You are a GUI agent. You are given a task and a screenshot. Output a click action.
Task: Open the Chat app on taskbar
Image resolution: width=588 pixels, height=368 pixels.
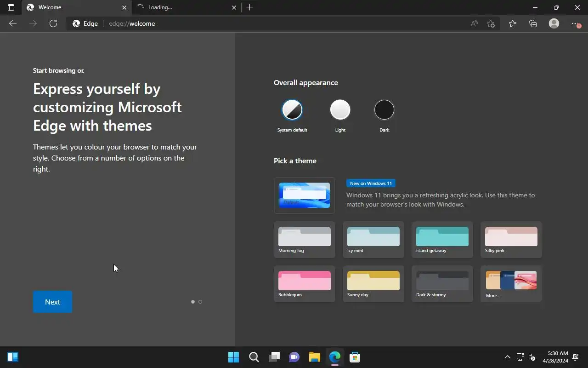pyautogui.click(x=294, y=357)
